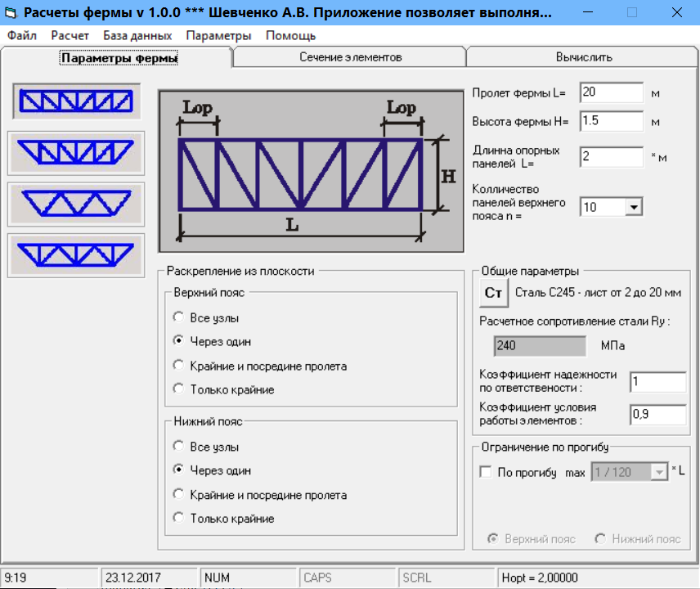Click the Коэффициент условия работы field
Screen dimensions: 700x589
657,415
